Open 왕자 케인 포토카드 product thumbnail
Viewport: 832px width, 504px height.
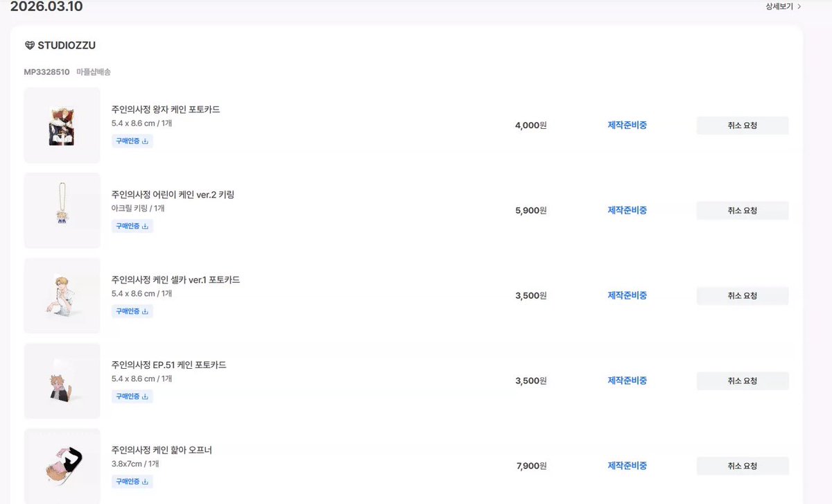pos(62,125)
